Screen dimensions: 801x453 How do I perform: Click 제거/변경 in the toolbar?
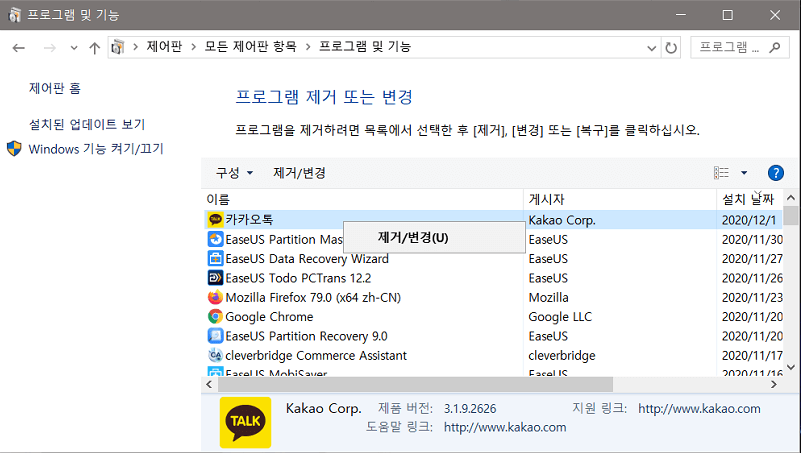tap(299, 173)
